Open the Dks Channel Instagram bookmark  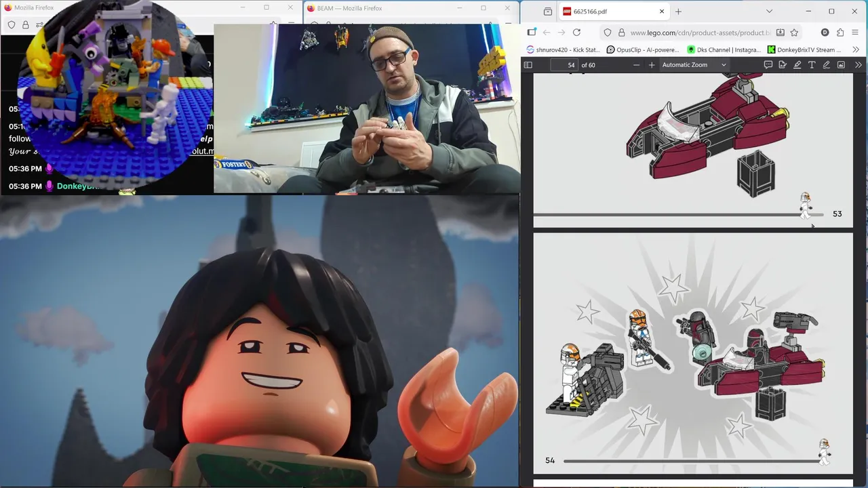pyautogui.click(x=724, y=49)
